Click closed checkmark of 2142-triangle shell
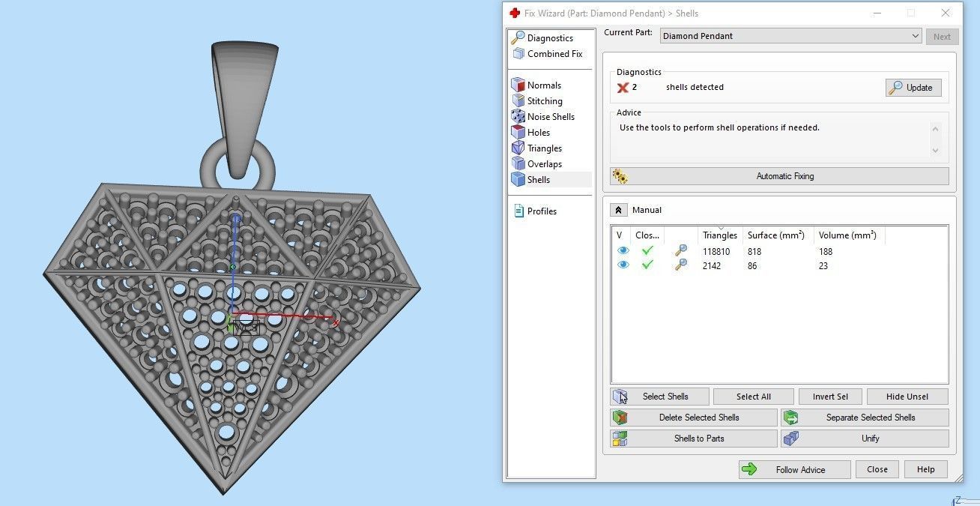980x506 pixels. tap(648, 265)
